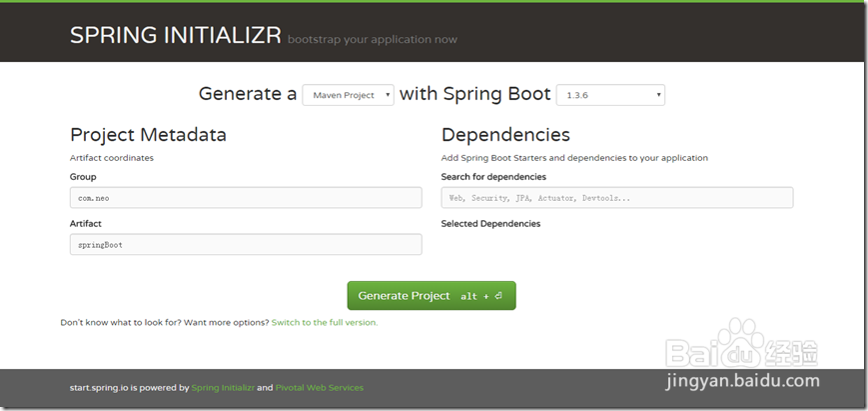Click the Search for dependencies label
This screenshot has height=411, width=868.
(493, 177)
